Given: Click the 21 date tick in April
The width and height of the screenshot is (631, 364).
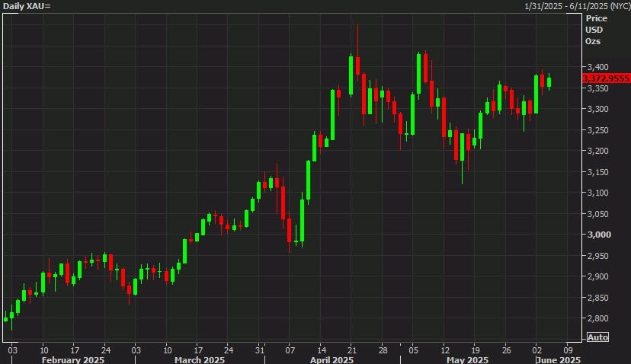Looking at the screenshot, I should click(352, 350).
